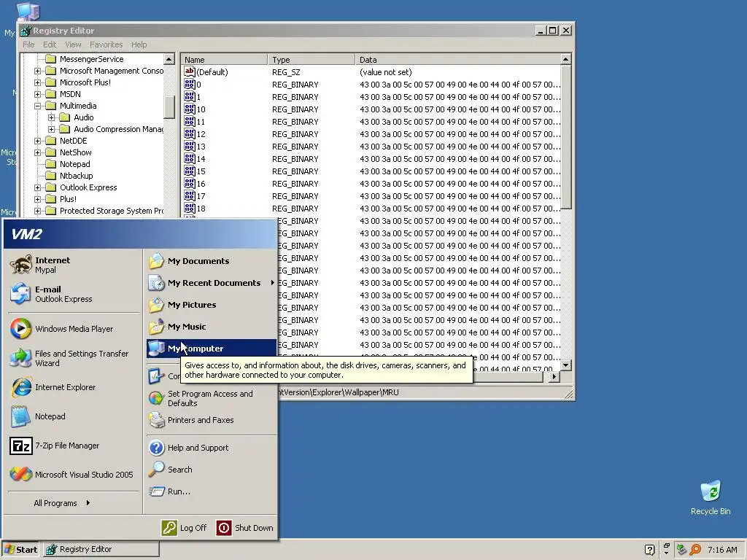The image size is (747, 560).
Task: Open My Computer in Start menu
Action: [x=212, y=349]
